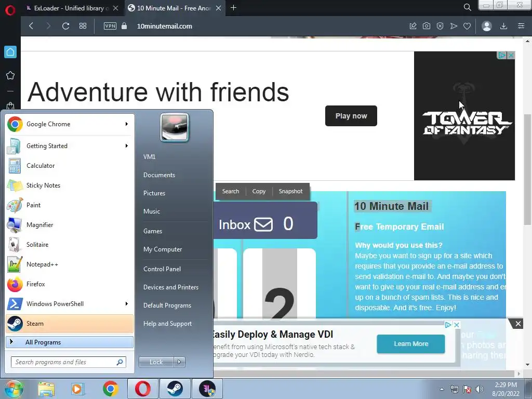Add page to bookmarks with heart icon
Viewport: 532px width, 399px height.
(467, 26)
